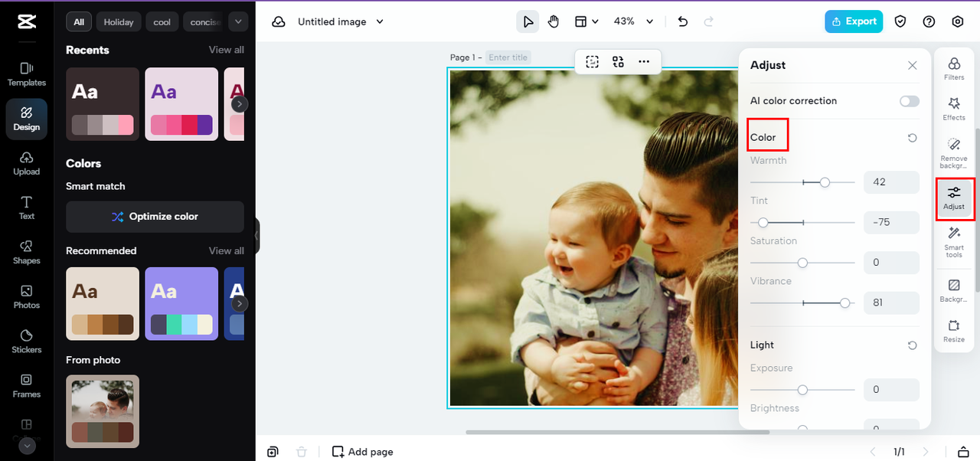Undo the last action
The height and width of the screenshot is (461, 980).
683,21
